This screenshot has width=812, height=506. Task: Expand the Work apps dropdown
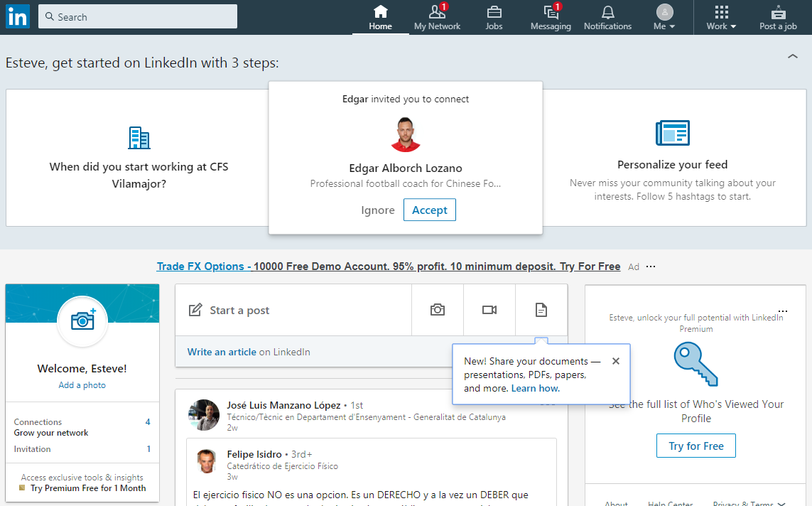pos(721,17)
